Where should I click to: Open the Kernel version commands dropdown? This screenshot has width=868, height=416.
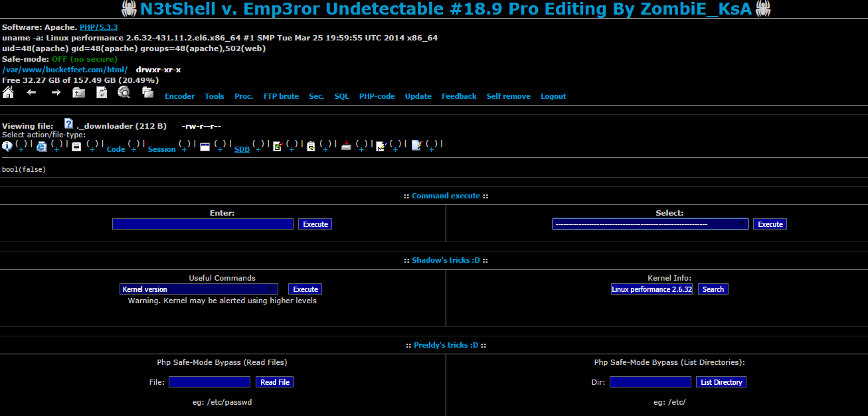click(x=199, y=289)
